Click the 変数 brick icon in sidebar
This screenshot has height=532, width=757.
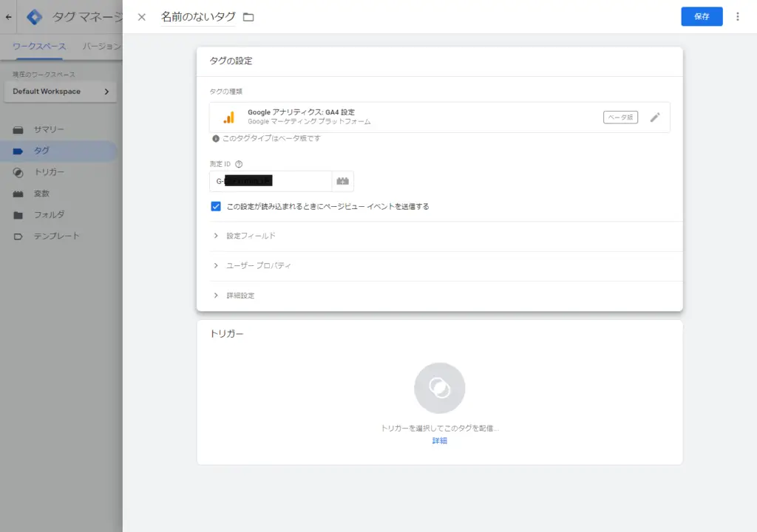(x=18, y=194)
